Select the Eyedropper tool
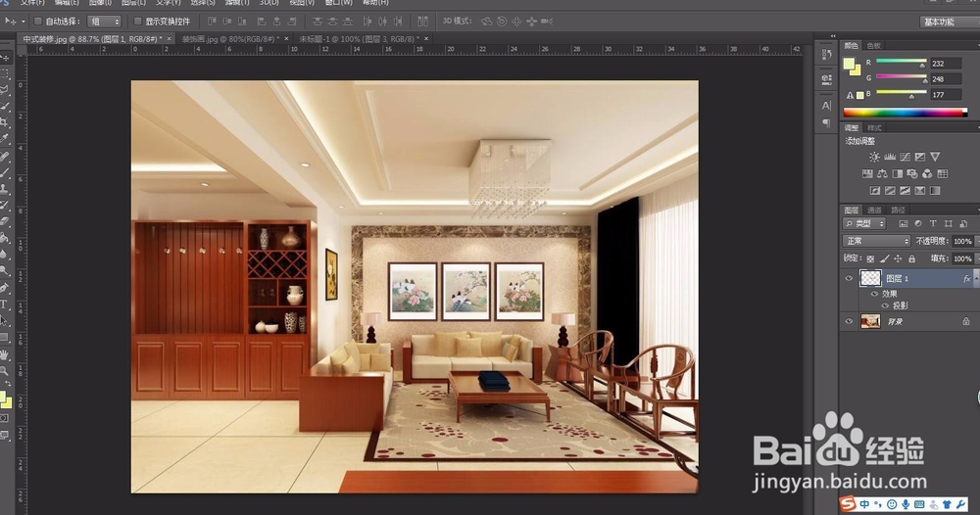This screenshot has height=515, width=980. 4,139
